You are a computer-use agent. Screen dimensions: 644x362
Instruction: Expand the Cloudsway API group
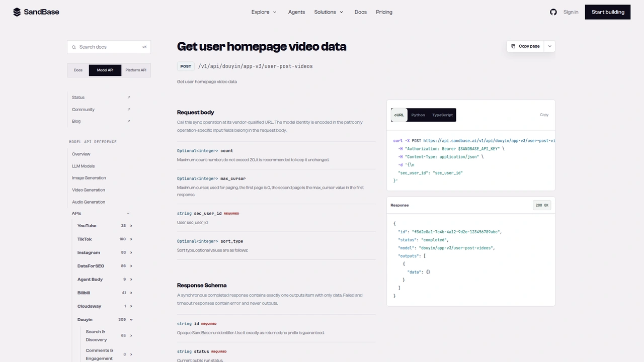tap(131, 306)
